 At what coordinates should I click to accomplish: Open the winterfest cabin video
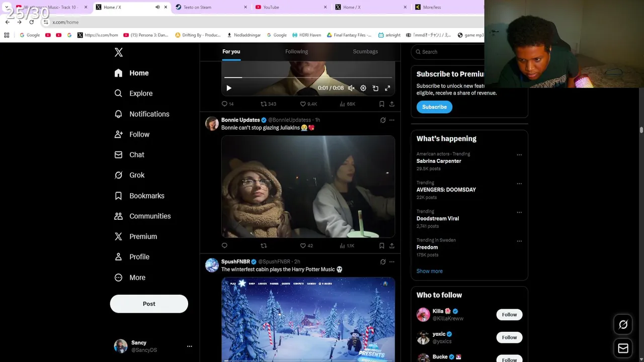pyautogui.click(x=308, y=320)
